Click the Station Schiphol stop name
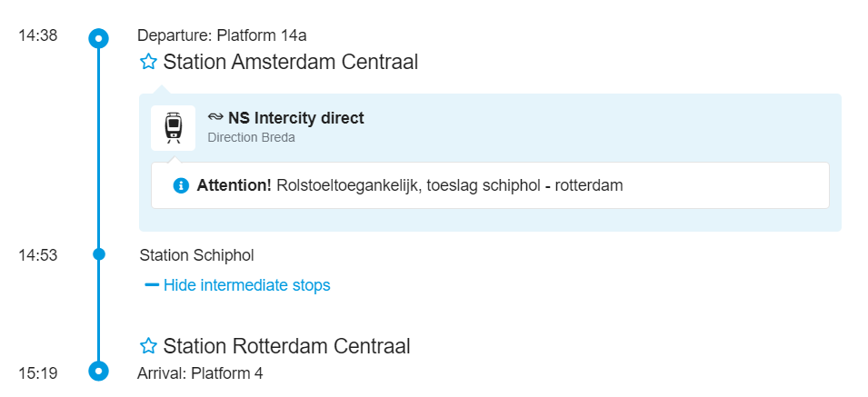868x397 pixels. (x=196, y=255)
